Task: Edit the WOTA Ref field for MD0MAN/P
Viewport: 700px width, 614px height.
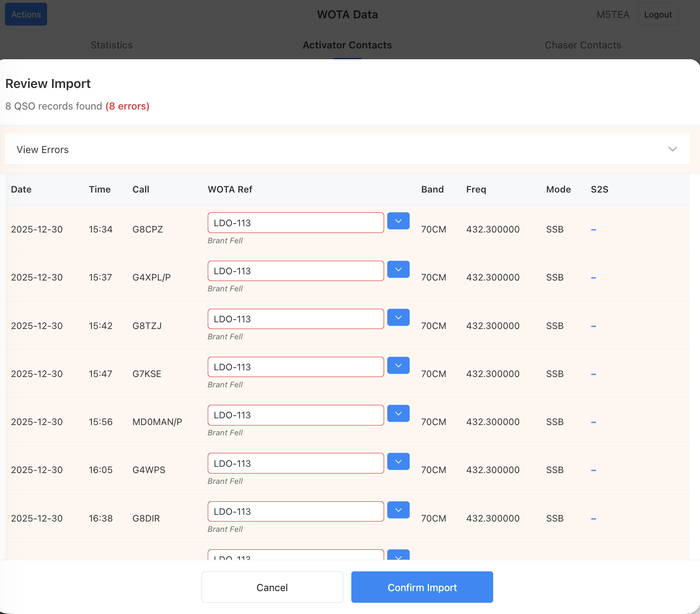Action: [x=295, y=415]
